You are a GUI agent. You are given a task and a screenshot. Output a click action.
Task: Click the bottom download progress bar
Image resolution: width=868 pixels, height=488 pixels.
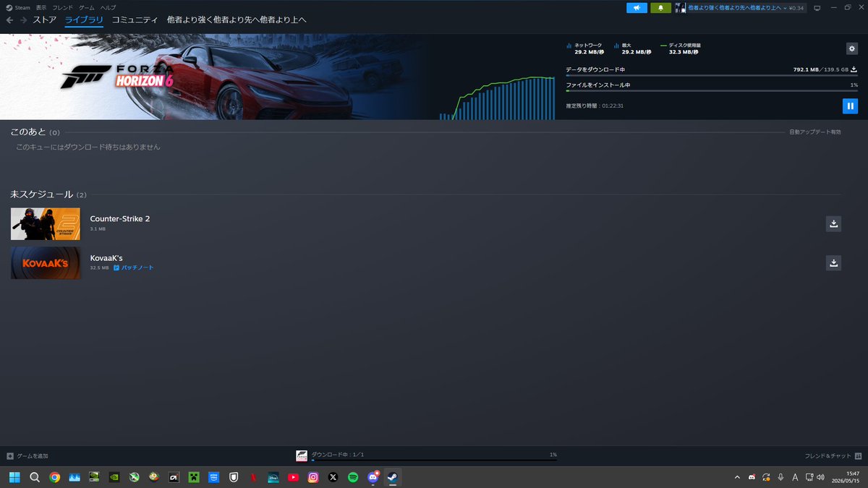click(x=434, y=461)
